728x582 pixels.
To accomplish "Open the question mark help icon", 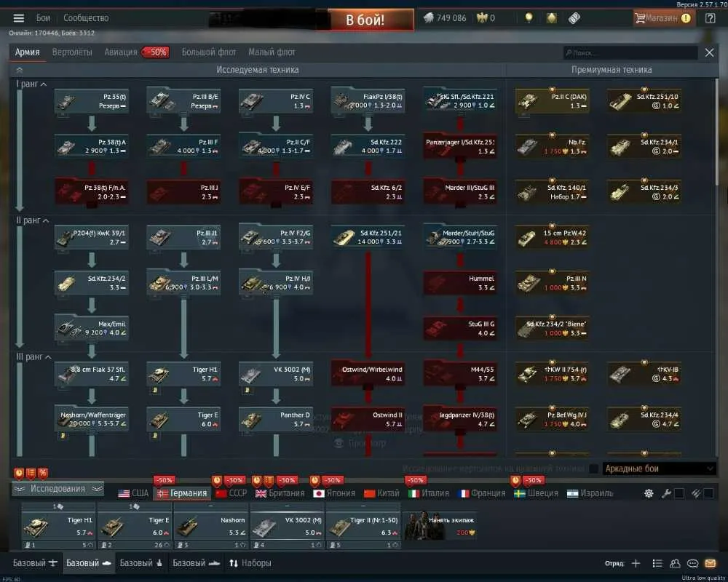I will pyautogui.click(x=710, y=18).
